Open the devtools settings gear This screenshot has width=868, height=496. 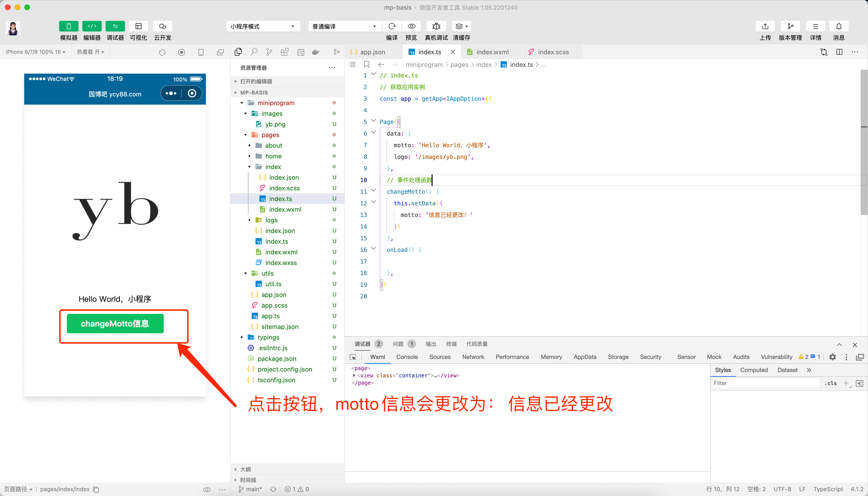tap(833, 357)
